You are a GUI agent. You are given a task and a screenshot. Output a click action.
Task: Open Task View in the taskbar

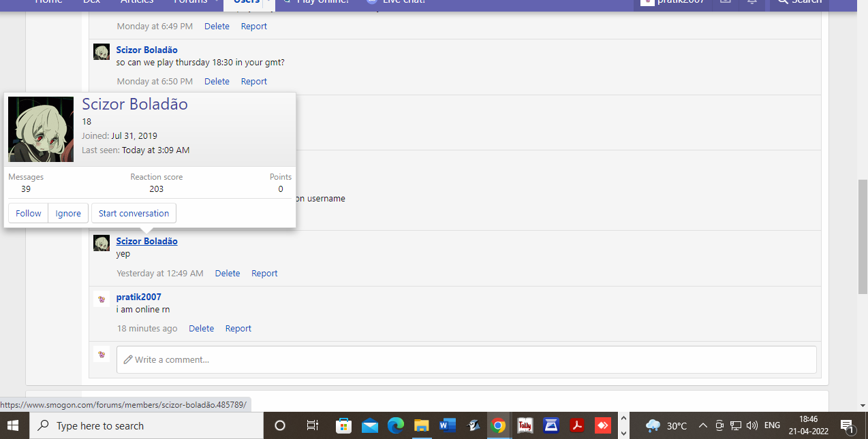click(313, 425)
